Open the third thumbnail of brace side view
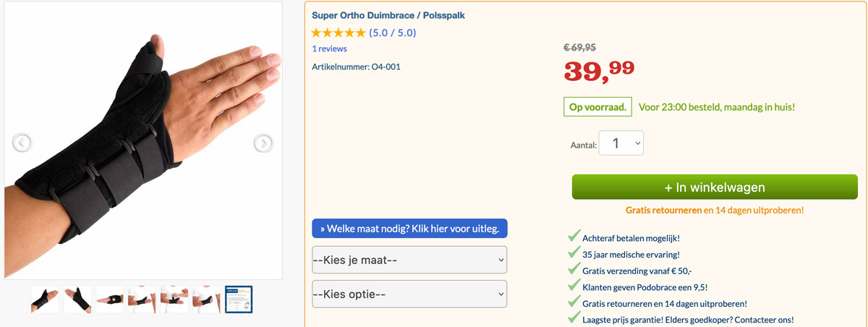The image size is (868, 327). (x=110, y=300)
